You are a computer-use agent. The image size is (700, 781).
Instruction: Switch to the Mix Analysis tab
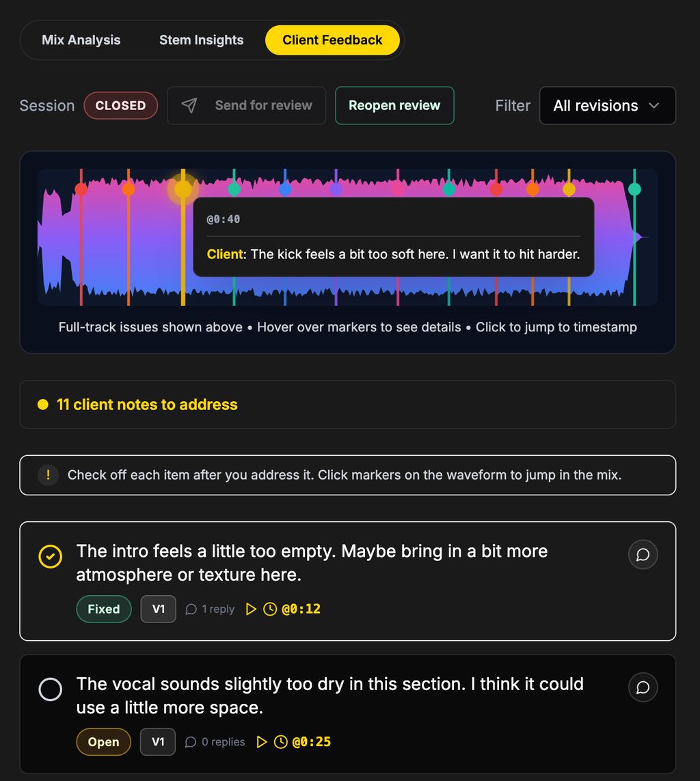81,40
